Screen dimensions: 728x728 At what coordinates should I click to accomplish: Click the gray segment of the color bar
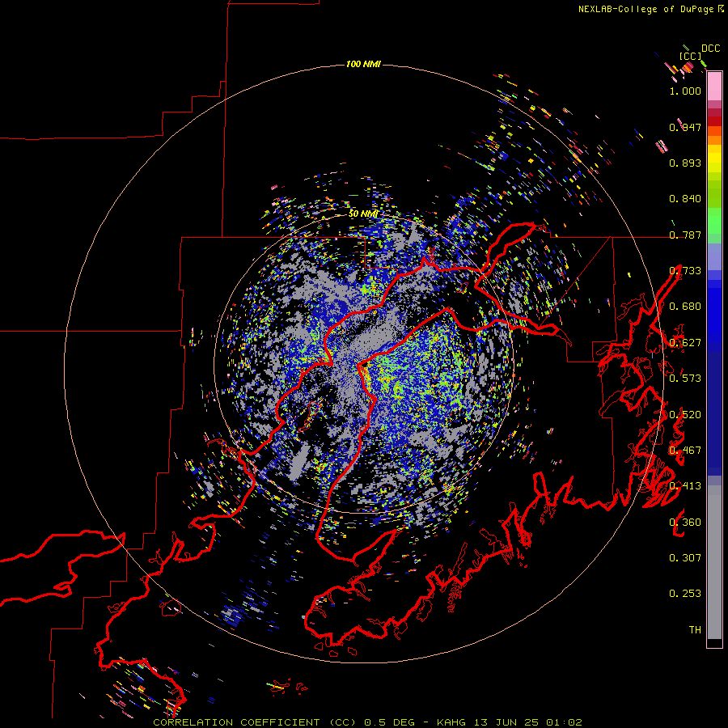[x=714, y=562]
